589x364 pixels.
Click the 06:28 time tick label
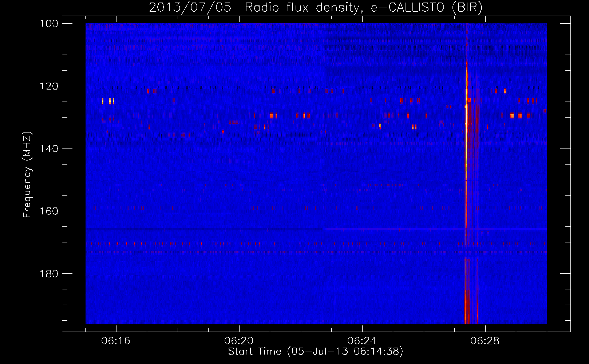click(x=485, y=341)
